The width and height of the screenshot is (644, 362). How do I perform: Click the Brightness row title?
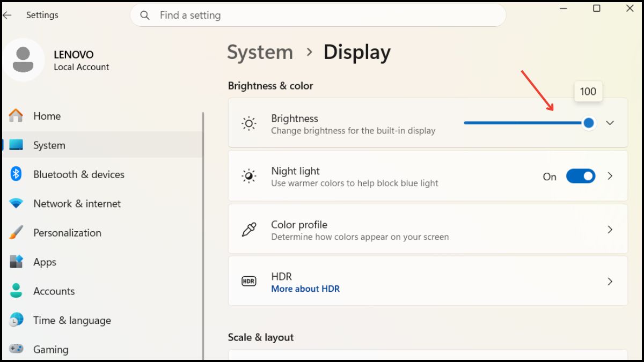295,119
